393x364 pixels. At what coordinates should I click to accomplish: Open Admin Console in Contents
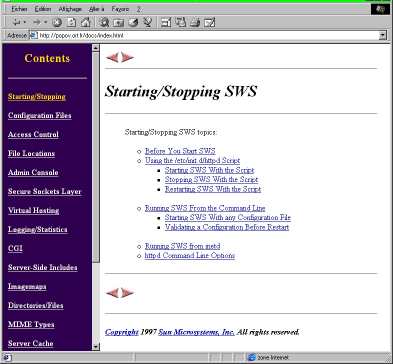(33, 172)
